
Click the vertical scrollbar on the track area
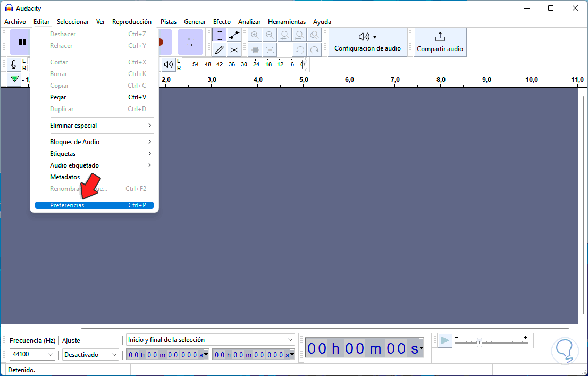pyautogui.click(x=583, y=205)
